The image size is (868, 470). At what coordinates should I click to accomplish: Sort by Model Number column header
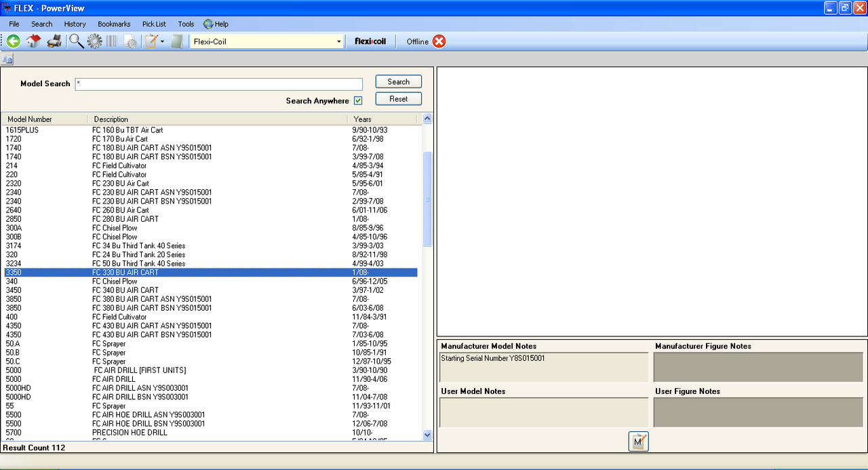coord(44,119)
